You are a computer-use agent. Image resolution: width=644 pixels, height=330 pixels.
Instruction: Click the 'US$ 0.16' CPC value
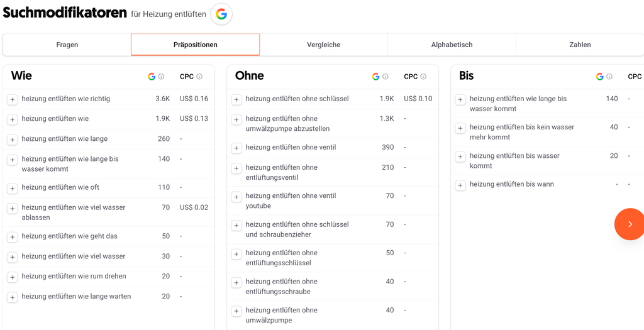(x=194, y=99)
